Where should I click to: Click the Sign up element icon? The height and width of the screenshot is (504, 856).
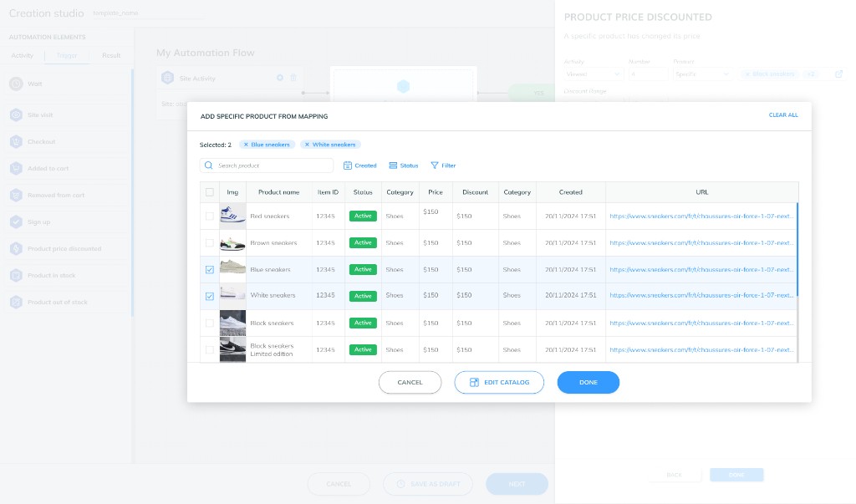coord(17,221)
